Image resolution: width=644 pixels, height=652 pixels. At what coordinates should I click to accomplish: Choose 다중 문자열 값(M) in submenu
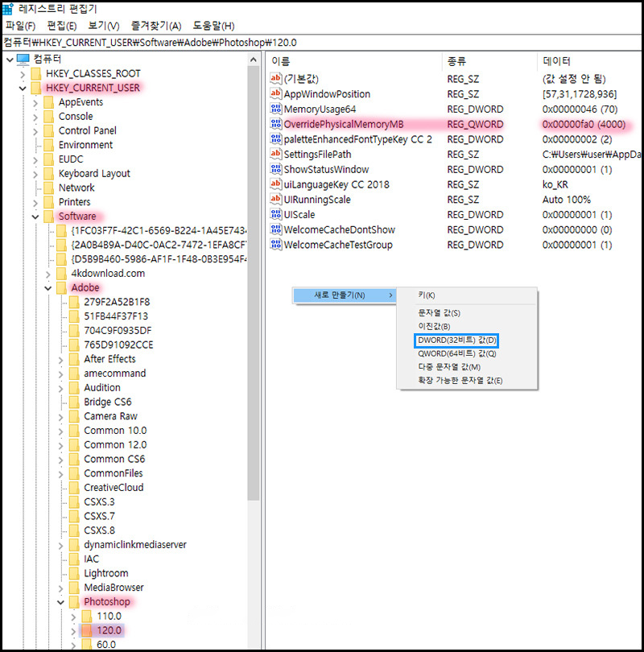(449, 367)
